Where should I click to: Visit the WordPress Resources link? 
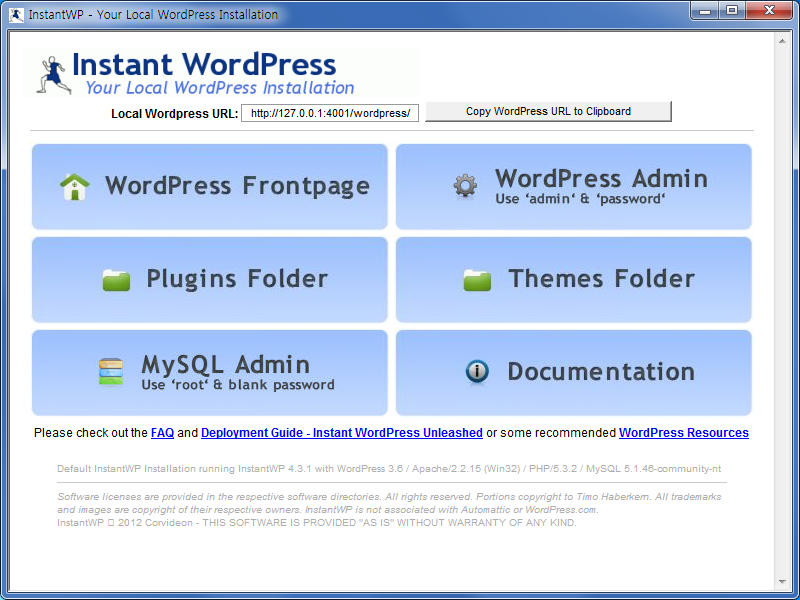683,433
